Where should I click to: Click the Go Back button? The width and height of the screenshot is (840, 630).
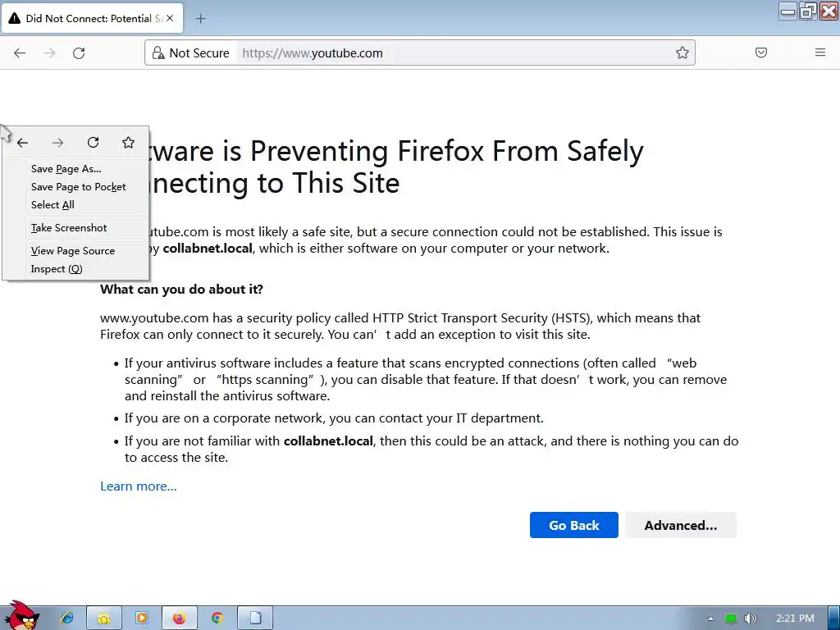click(x=573, y=525)
